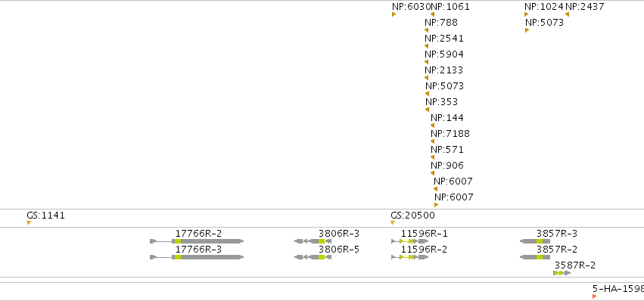Click the 3857R-3 transcript glyph

coord(535,241)
